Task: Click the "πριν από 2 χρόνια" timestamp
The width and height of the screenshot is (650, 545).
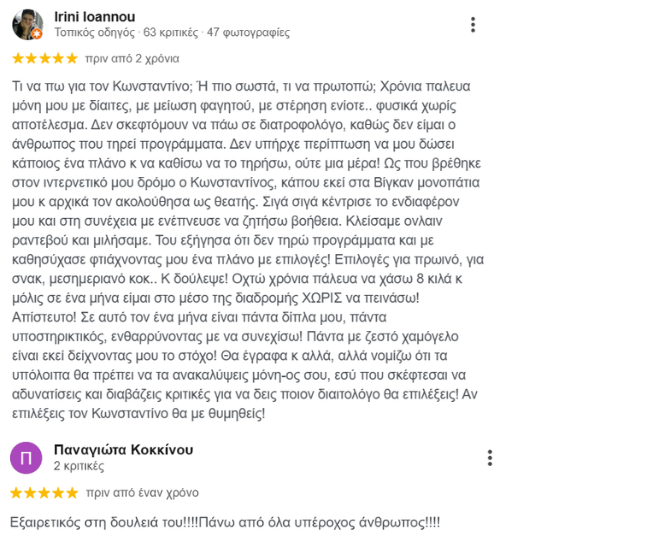Action: pos(131,59)
